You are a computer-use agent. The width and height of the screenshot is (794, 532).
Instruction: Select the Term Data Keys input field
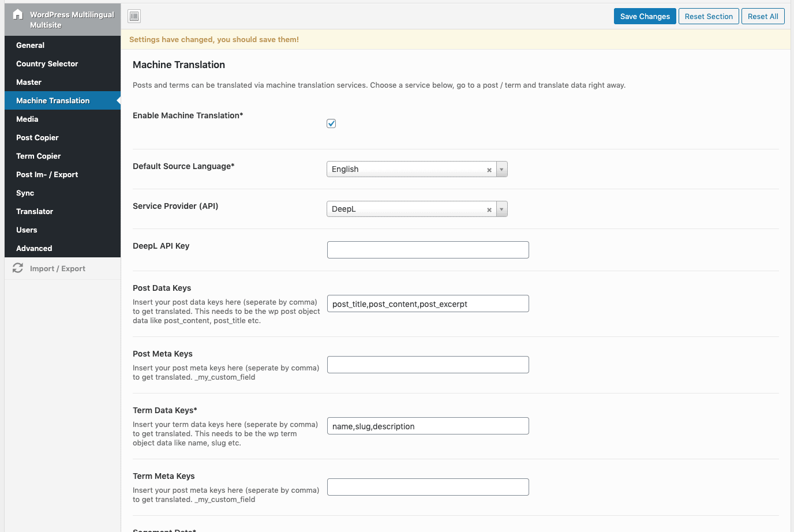(428, 426)
